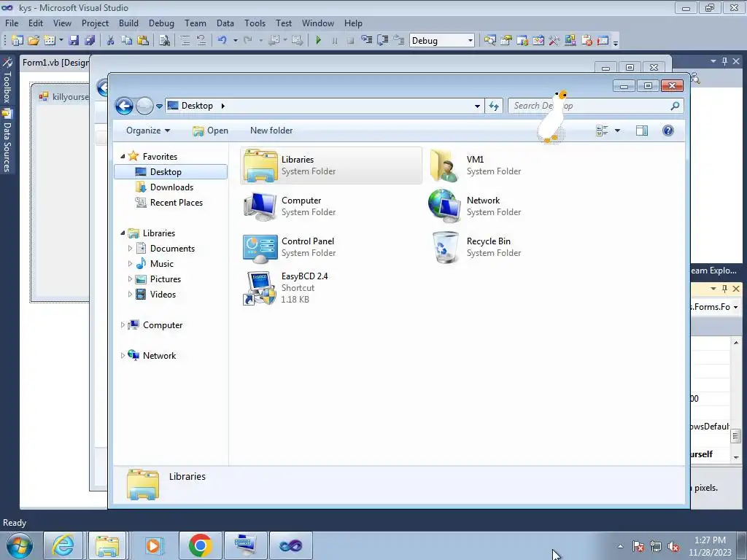
Task: Select Recent Places in navigation pane
Action: coord(177,203)
